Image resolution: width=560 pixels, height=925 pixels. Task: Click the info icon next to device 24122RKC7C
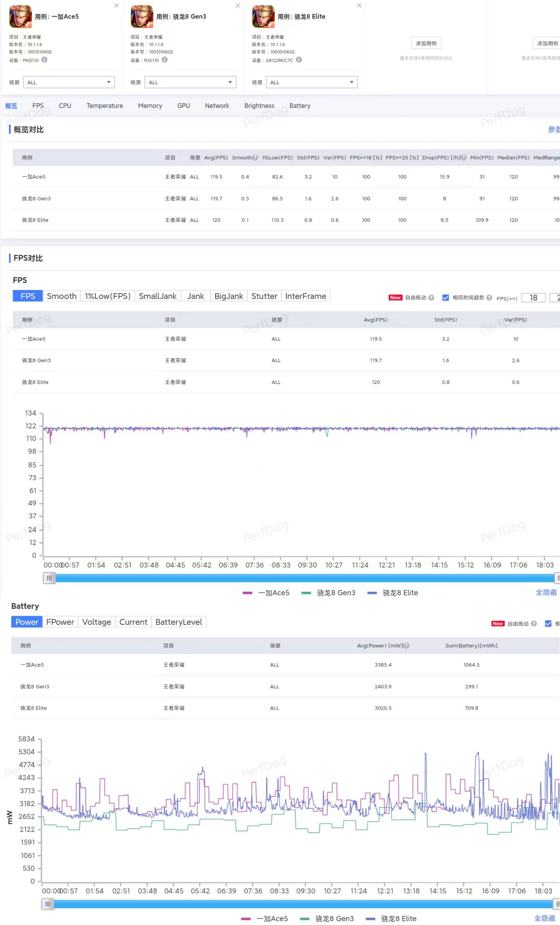coord(299,60)
